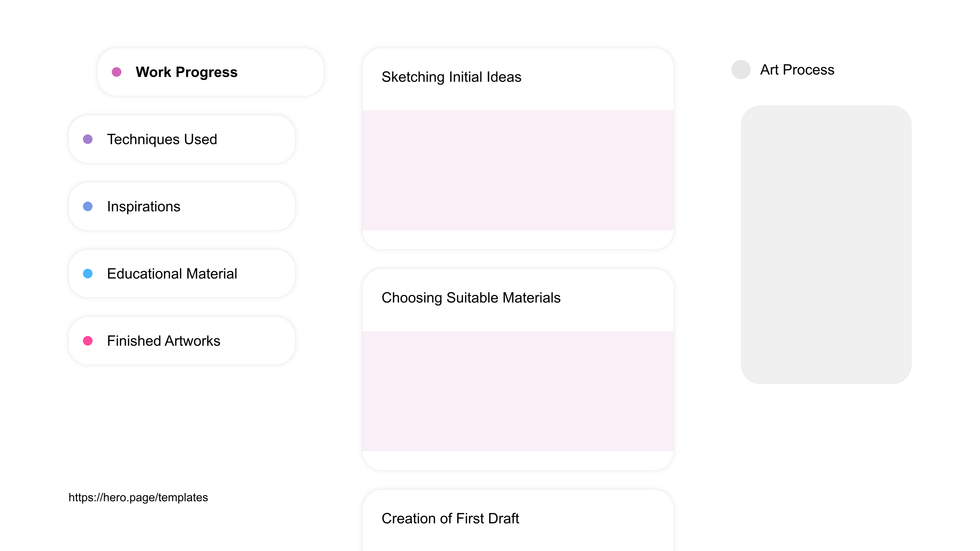Go to the Finished Artworks category
Image resolution: width=980 pixels, height=551 pixels.
pos(182,341)
